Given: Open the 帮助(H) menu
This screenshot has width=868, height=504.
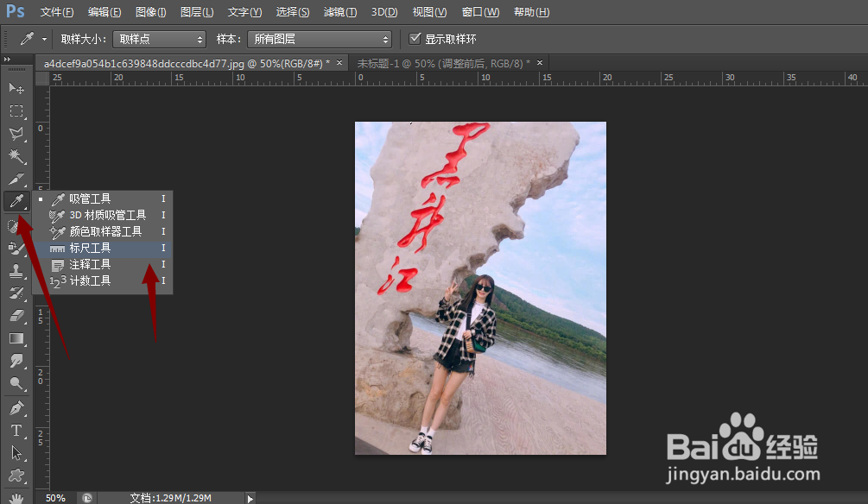Looking at the screenshot, I should click(x=531, y=11).
